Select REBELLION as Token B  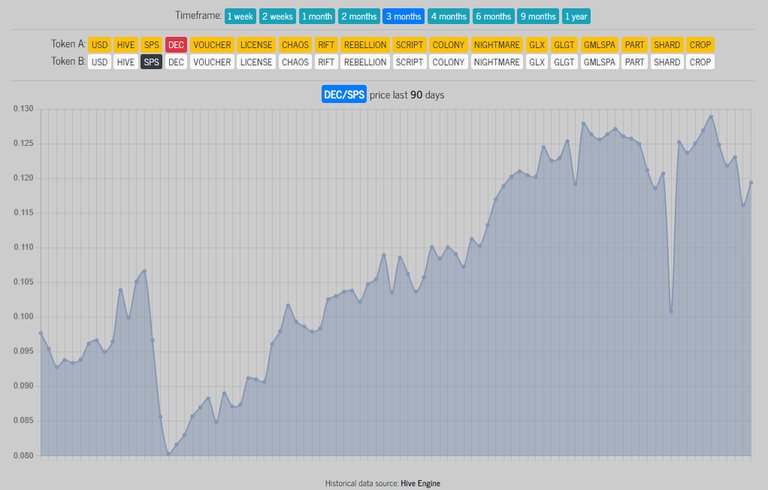click(x=365, y=62)
